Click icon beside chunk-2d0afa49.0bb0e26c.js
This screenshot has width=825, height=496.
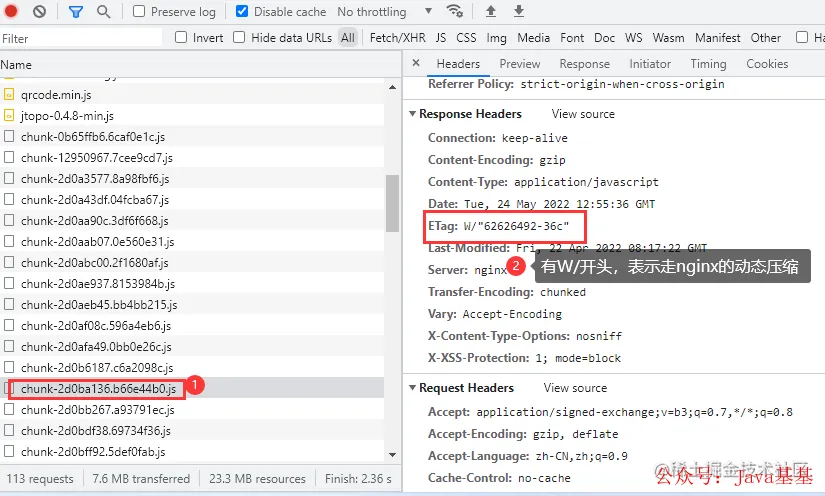(9, 346)
